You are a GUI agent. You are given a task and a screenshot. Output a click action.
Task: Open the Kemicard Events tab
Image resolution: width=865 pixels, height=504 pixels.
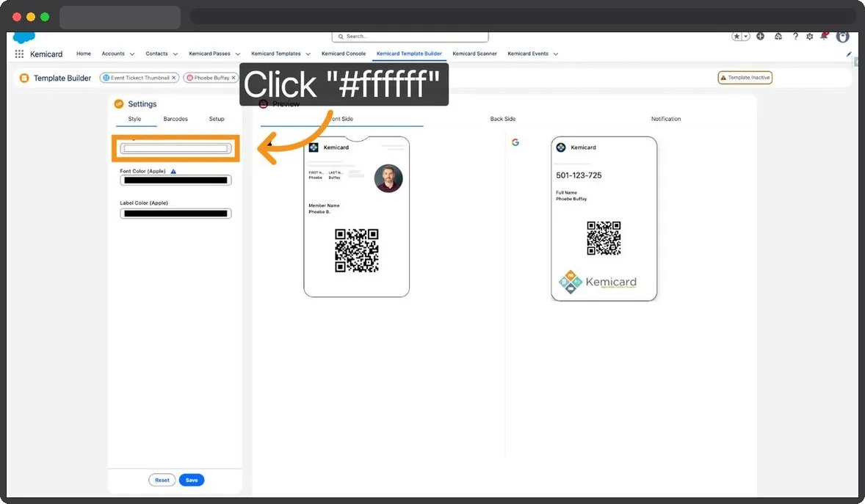tap(528, 54)
